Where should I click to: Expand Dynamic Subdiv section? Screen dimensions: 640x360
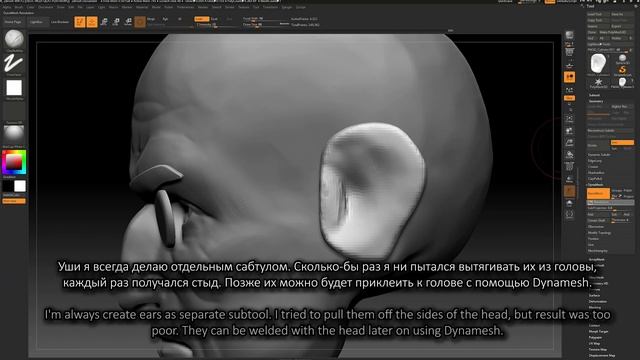599,155
